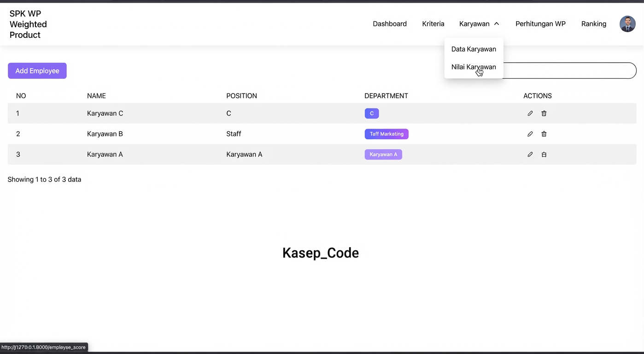The width and height of the screenshot is (644, 354).
Task: Click Showing 1 to 3 text
Action: [44, 179]
